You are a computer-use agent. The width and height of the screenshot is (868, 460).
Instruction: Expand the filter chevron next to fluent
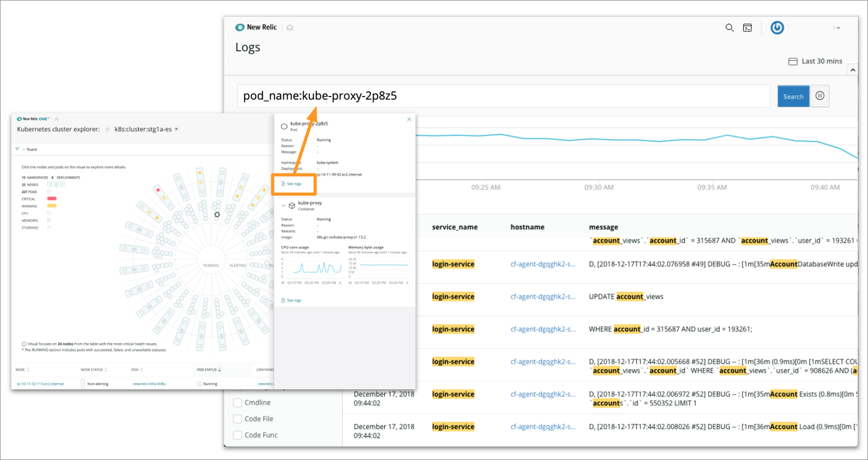[23, 149]
